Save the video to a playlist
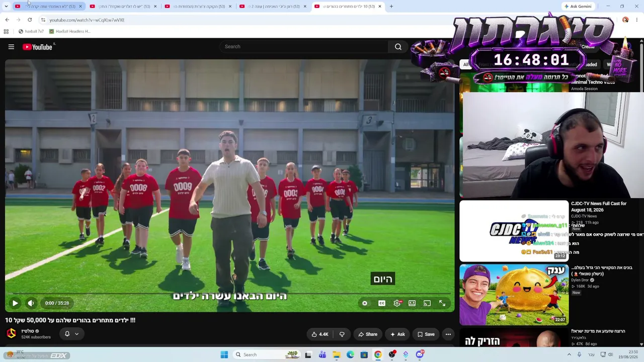This screenshot has height=362, width=644. click(425, 334)
